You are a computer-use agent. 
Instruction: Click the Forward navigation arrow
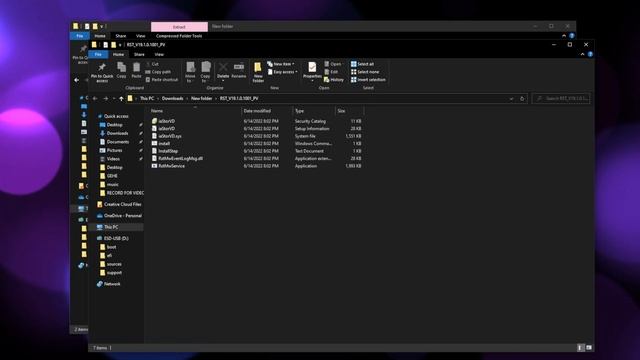106,98
